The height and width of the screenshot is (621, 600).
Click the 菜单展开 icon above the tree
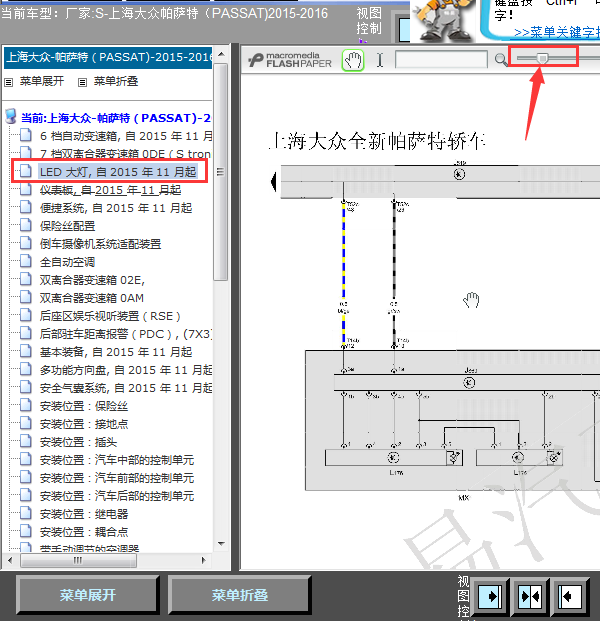coord(8,82)
